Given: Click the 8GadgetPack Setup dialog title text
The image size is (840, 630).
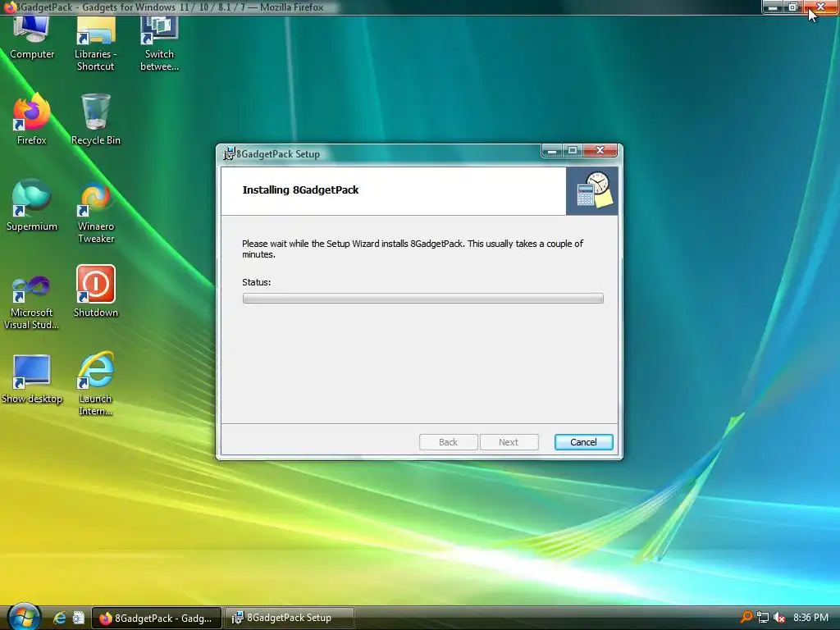Looking at the screenshot, I should click(x=278, y=154).
